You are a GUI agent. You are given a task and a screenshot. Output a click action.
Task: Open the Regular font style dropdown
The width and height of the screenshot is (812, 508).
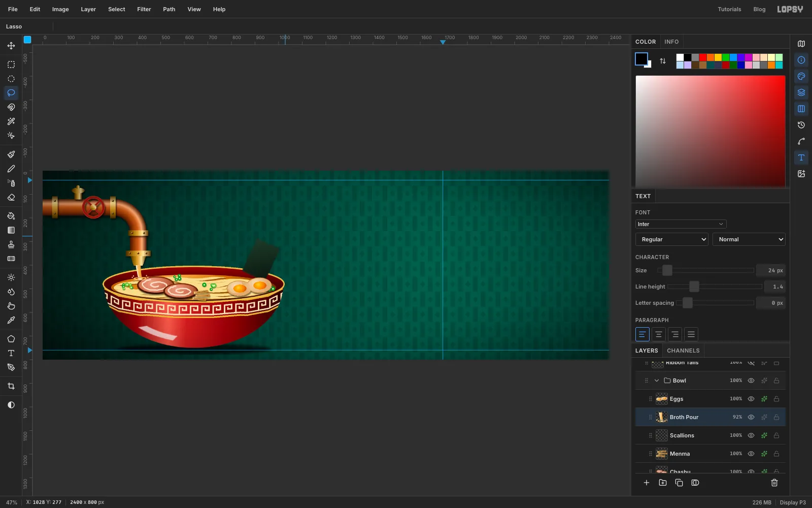tap(671, 239)
